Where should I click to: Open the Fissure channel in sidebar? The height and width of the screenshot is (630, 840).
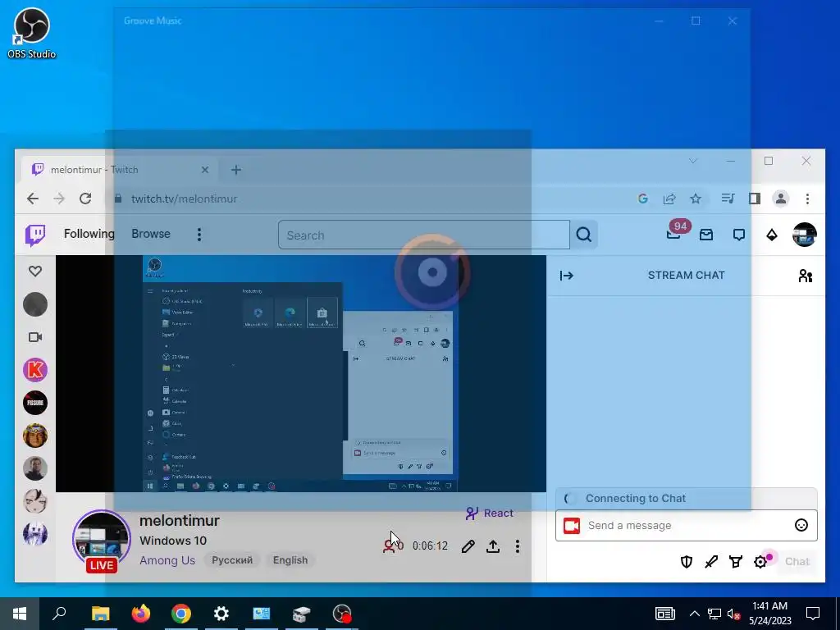click(35, 403)
